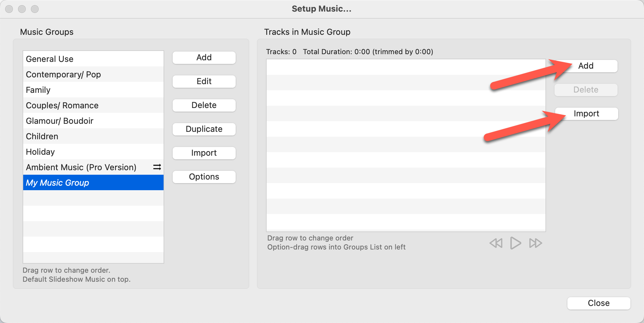Viewport: 644px width, 323px height.
Task: Choose the Family music group
Action: (38, 90)
